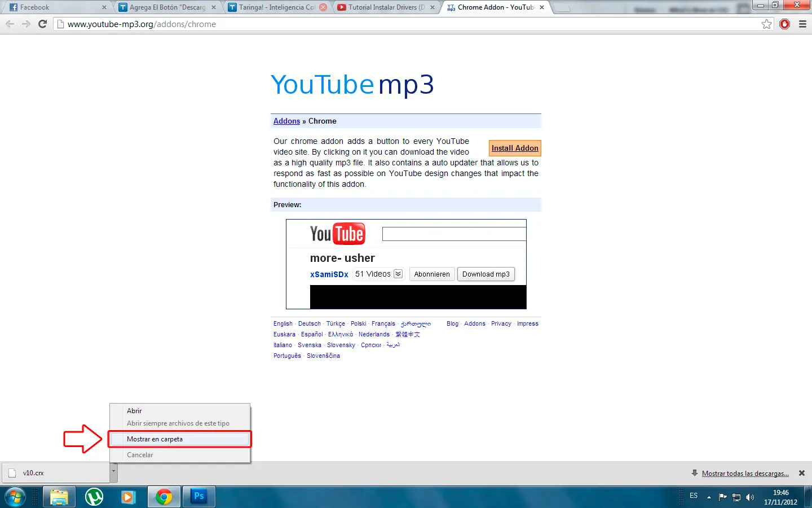Open Windows Explorer from taskbar

tap(59, 497)
